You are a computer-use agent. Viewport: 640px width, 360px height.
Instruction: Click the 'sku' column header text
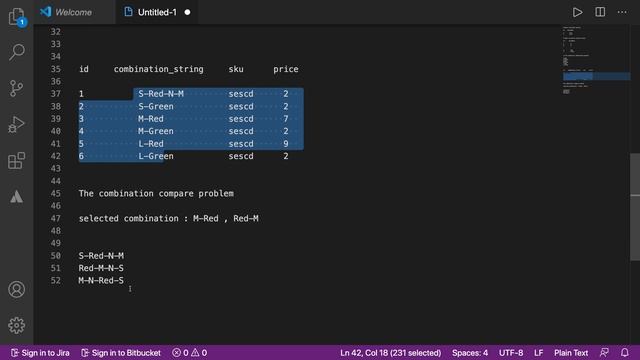[236, 69]
